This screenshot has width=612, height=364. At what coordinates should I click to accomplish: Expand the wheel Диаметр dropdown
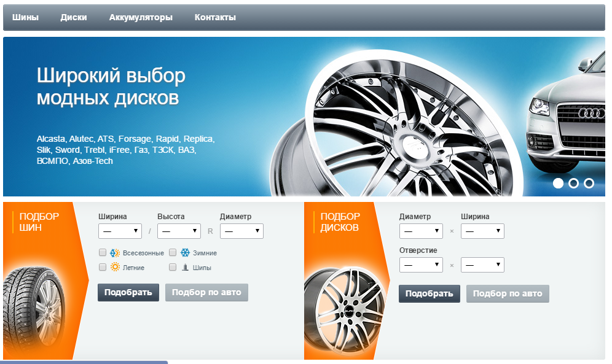pos(421,231)
